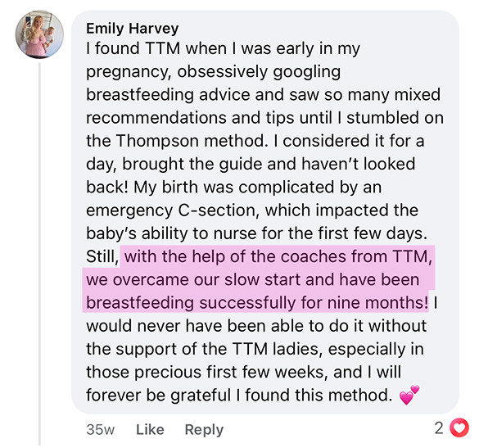Click highlighted 'breastfeeding successfully for nine months!'
This screenshot has width=479, height=448.
(257, 302)
